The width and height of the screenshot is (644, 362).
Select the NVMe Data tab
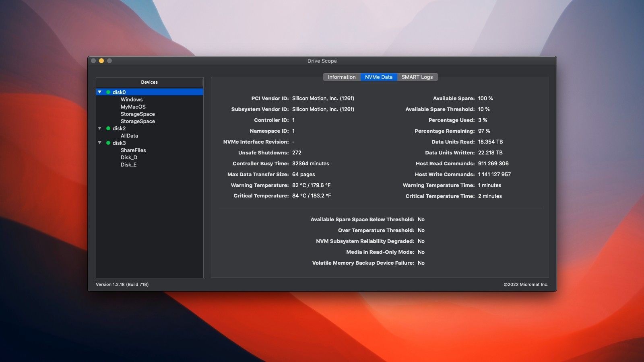tap(378, 77)
